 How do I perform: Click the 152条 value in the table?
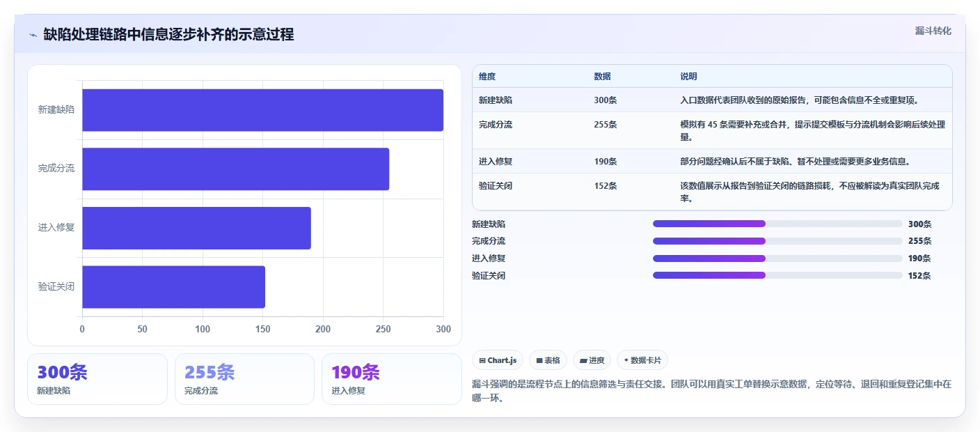(606, 186)
